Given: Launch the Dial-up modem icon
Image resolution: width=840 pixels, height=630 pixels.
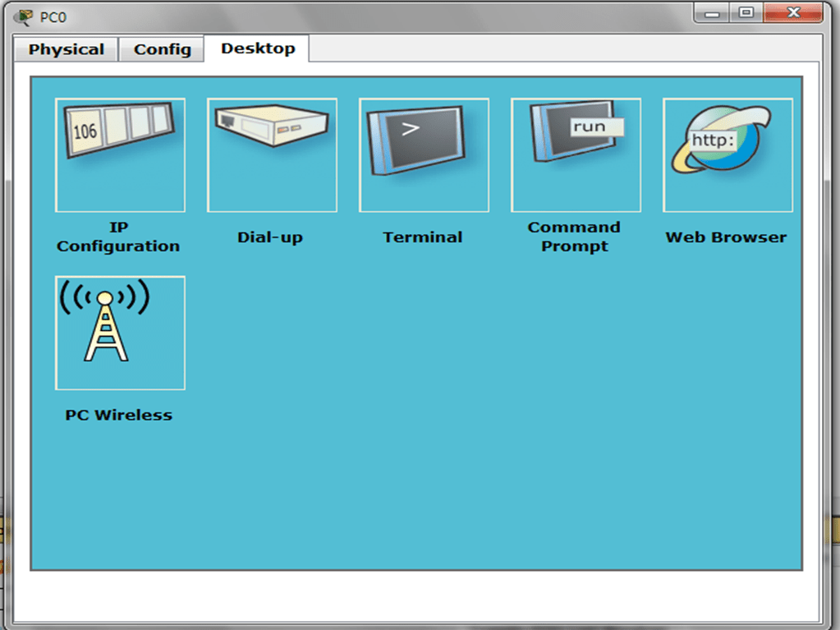Looking at the screenshot, I should (272, 154).
